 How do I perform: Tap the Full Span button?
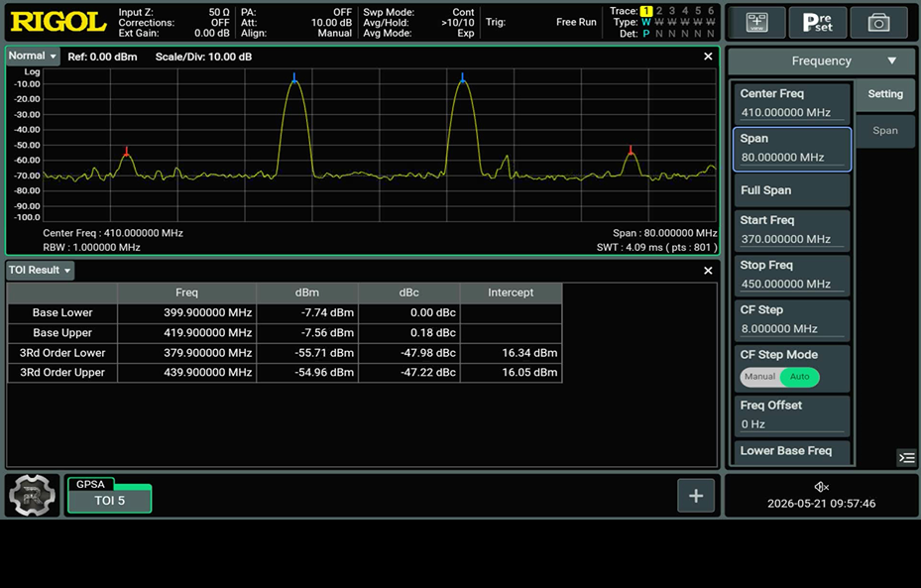(x=792, y=190)
